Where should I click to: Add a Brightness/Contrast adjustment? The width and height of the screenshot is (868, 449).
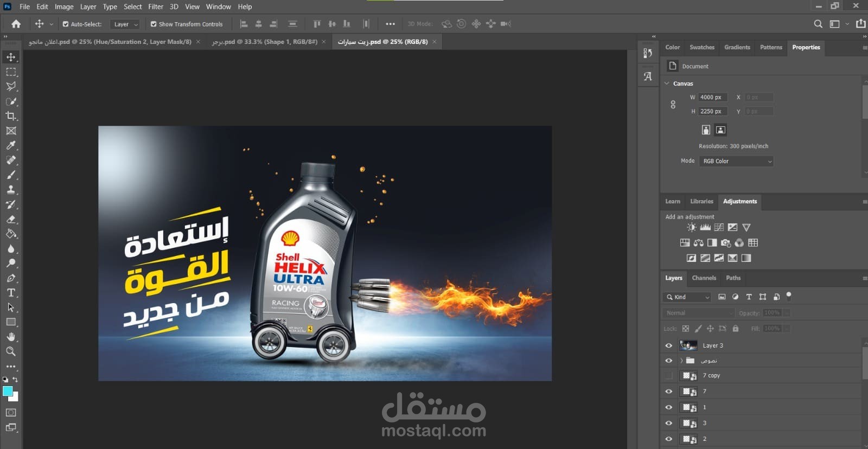coord(691,227)
